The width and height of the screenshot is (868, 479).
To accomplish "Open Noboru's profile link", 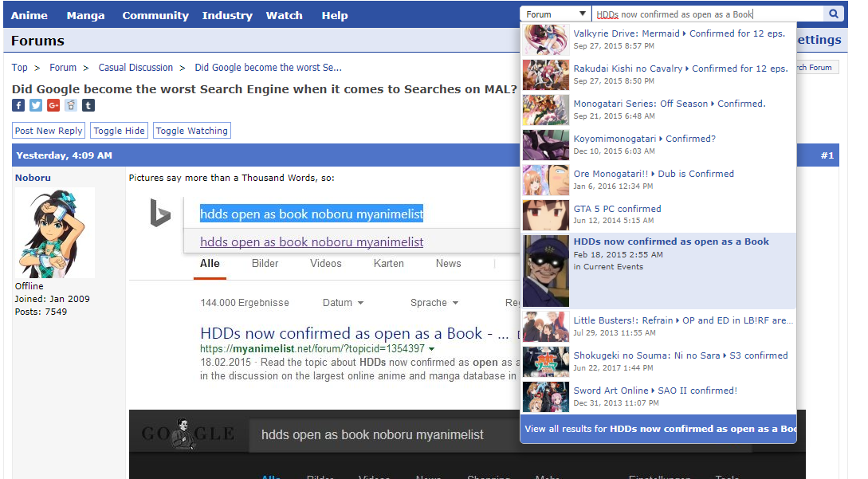I will [x=33, y=178].
